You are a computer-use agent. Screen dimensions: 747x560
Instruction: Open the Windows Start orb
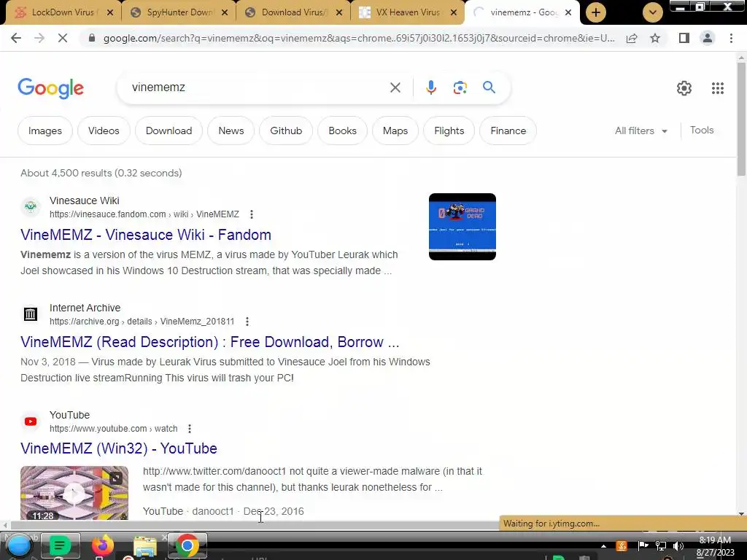pyautogui.click(x=19, y=545)
